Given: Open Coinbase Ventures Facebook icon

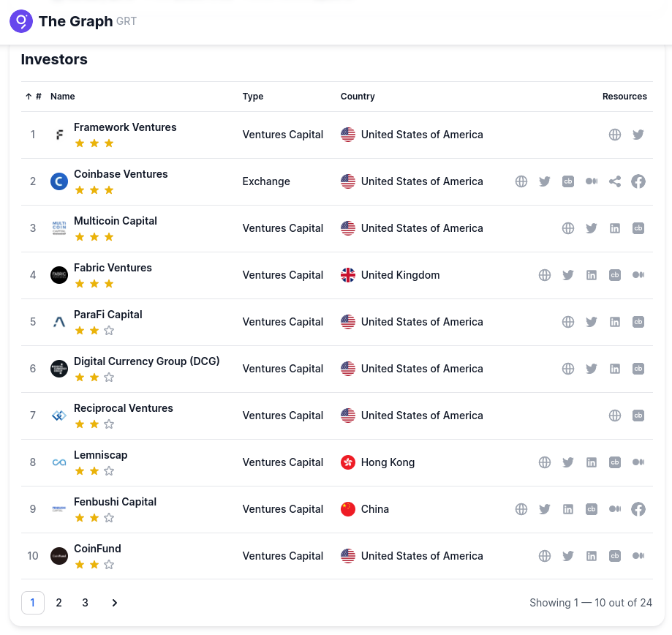Looking at the screenshot, I should tap(638, 181).
